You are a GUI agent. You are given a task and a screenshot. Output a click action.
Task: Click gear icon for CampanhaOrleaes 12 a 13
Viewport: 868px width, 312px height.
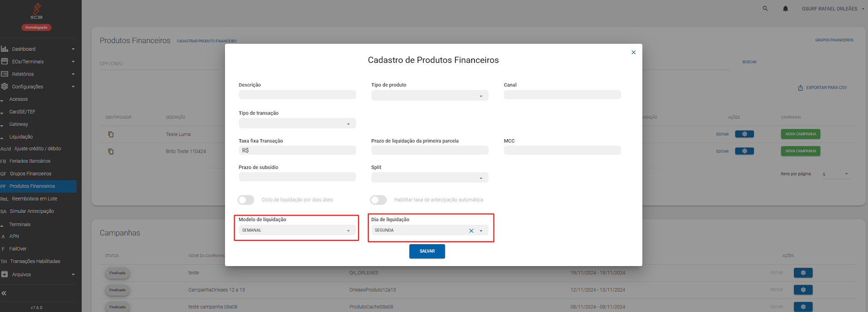coord(803,290)
